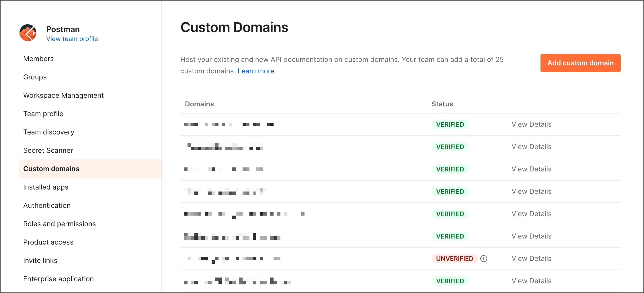Open Installed apps

46,187
